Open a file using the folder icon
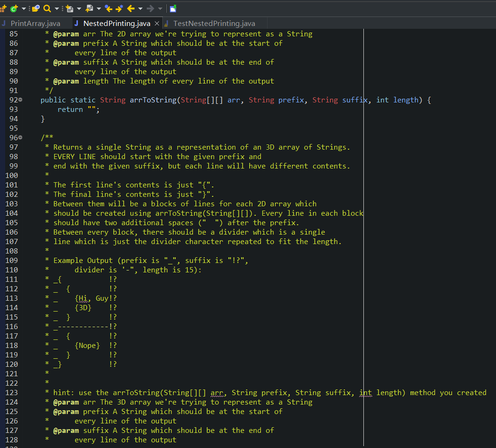Image resolution: width=496 pixels, height=448 pixels. pos(35,8)
